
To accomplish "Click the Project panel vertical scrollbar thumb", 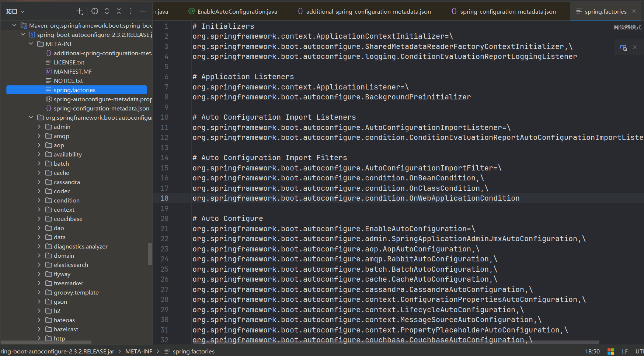I will tap(150, 254).
